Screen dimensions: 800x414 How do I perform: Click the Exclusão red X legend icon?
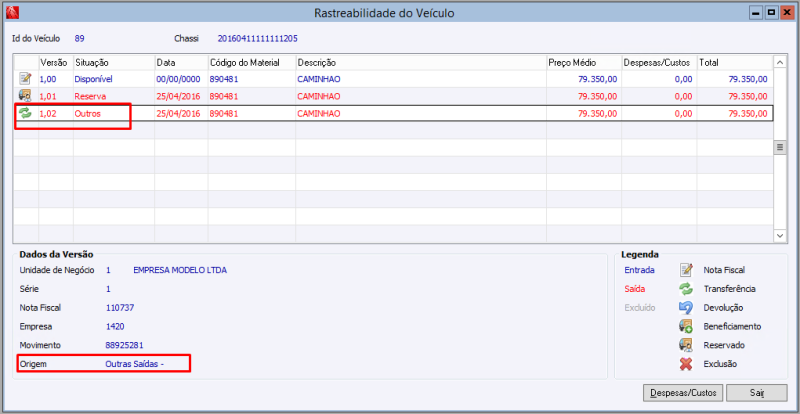coord(686,364)
